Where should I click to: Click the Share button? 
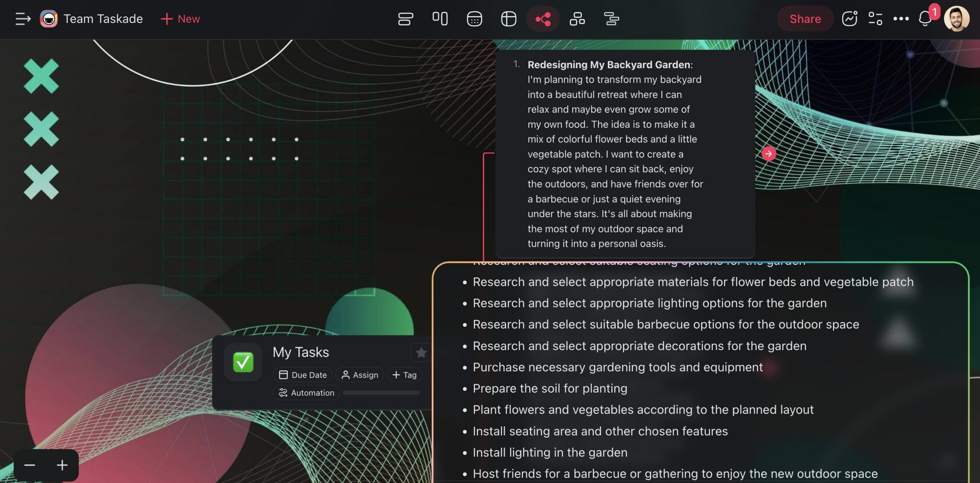tap(804, 18)
